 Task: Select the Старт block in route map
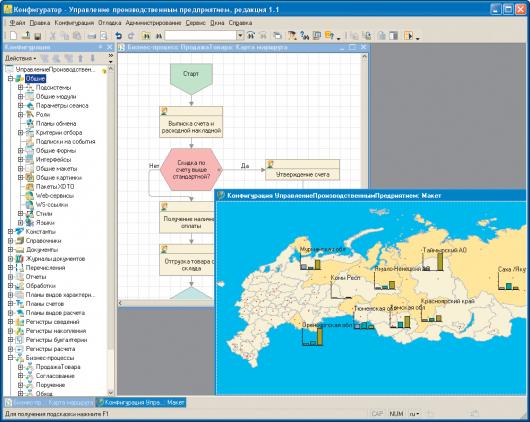point(191,79)
